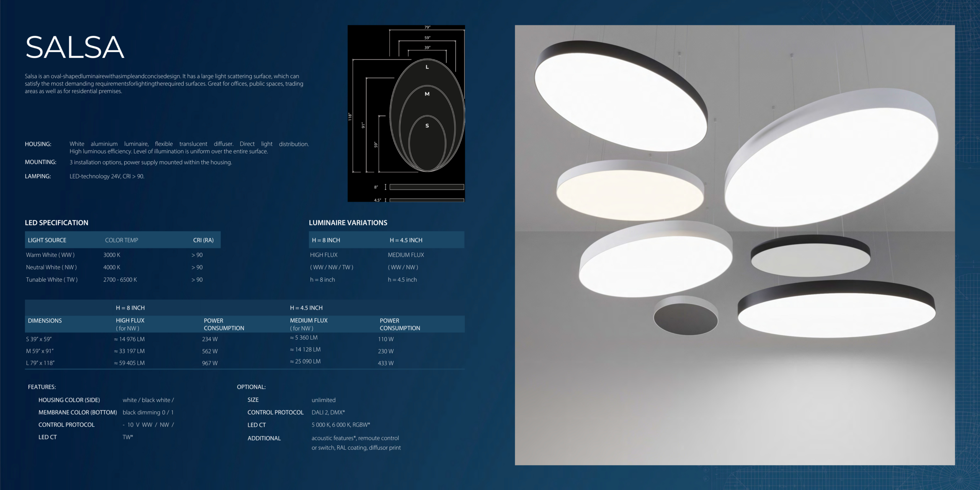Click the Warm White (WW) row
Viewport: 980px width, 490px height.
point(50,255)
